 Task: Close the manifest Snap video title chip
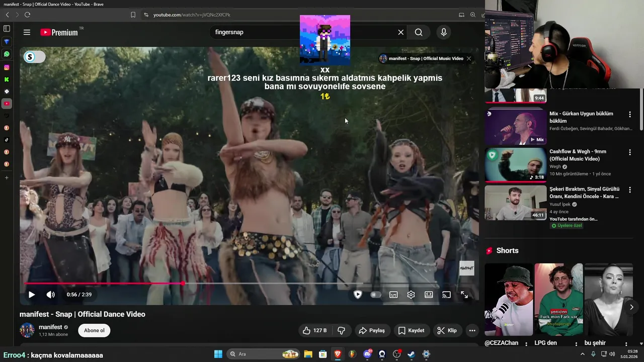pos(469,58)
